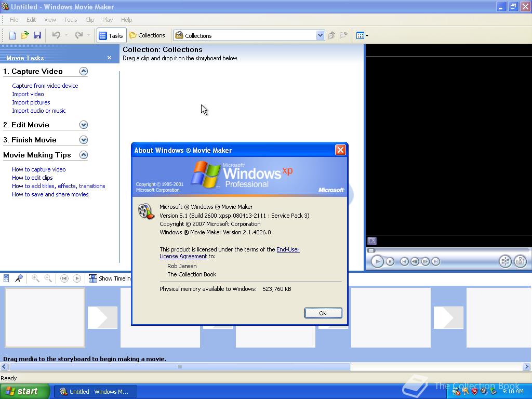Open the Views dropdown button

click(x=362, y=35)
